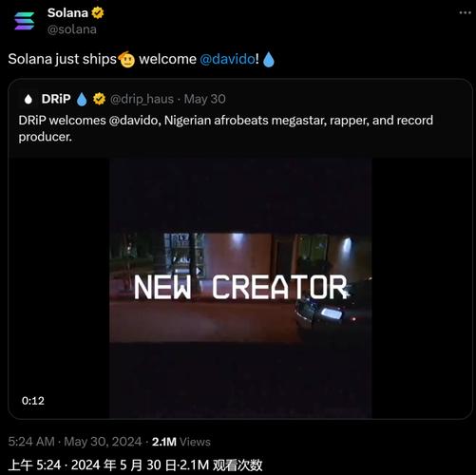Click DRiP gold verified badge
The image size is (476, 475).
99,99
